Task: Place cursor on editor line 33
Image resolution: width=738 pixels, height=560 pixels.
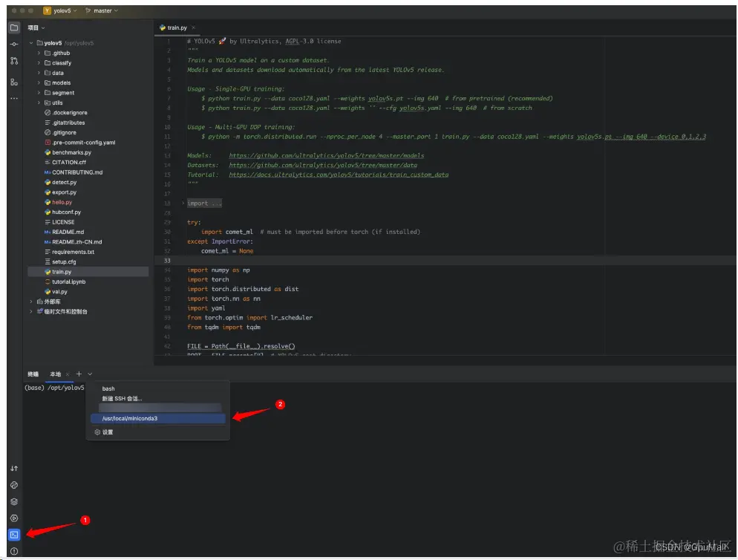Action: pyautogui.click(x=445, y=261)
